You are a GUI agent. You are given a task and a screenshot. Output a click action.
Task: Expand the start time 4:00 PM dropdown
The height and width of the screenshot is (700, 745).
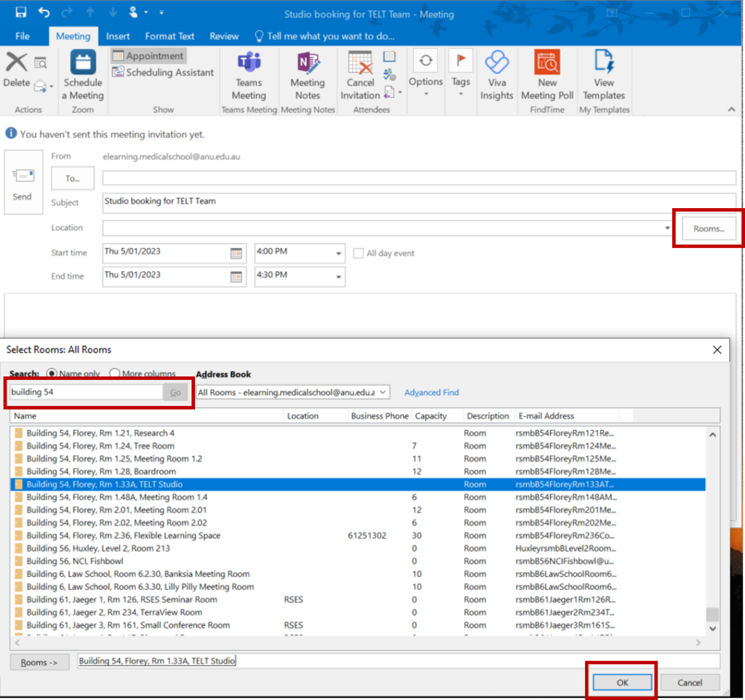pyautogui.click(x=338, y=253)
